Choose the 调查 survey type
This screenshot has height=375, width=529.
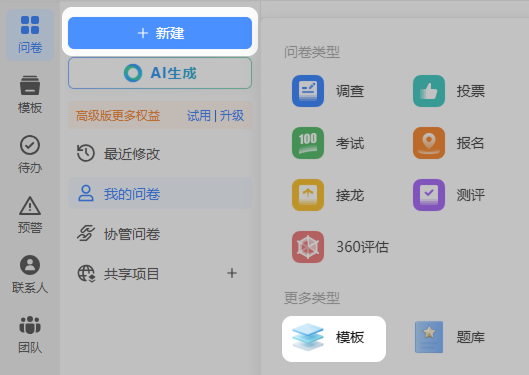point(328,91)
